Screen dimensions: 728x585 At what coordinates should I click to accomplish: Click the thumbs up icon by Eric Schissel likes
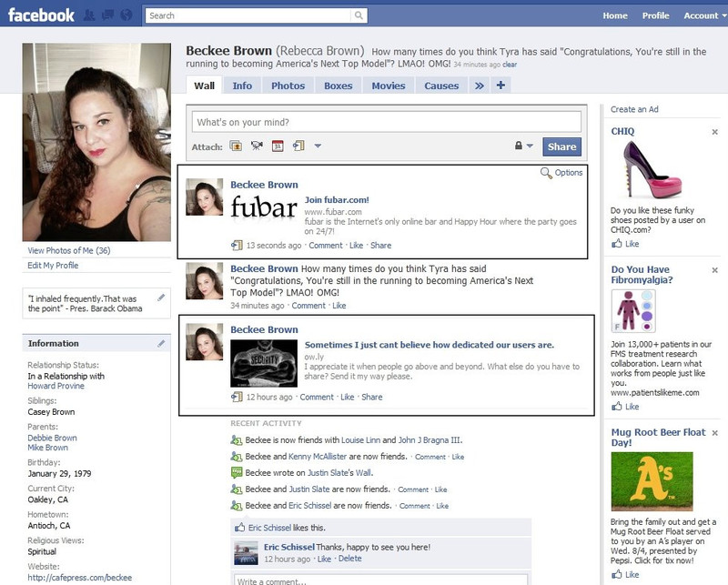point(239,528)
